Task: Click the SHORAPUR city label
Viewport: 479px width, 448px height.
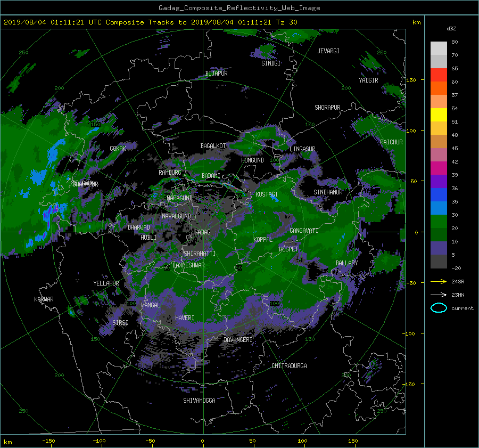Action: (327, 108)
